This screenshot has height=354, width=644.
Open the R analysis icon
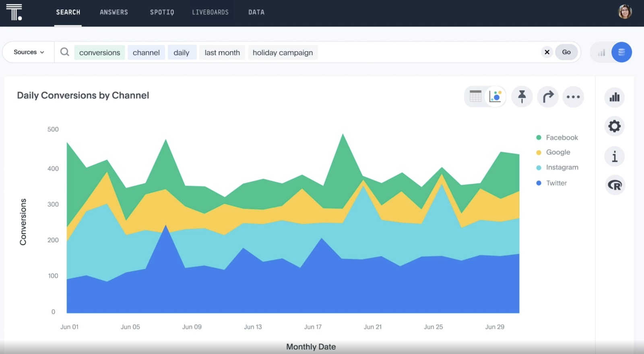tap(615, 185)
